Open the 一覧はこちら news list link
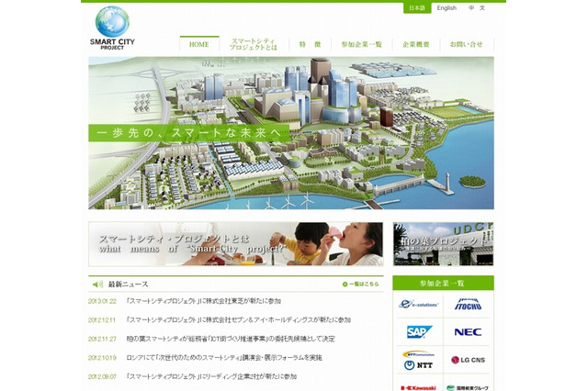Screen dimensions: 588x391 tap(360, 285)
